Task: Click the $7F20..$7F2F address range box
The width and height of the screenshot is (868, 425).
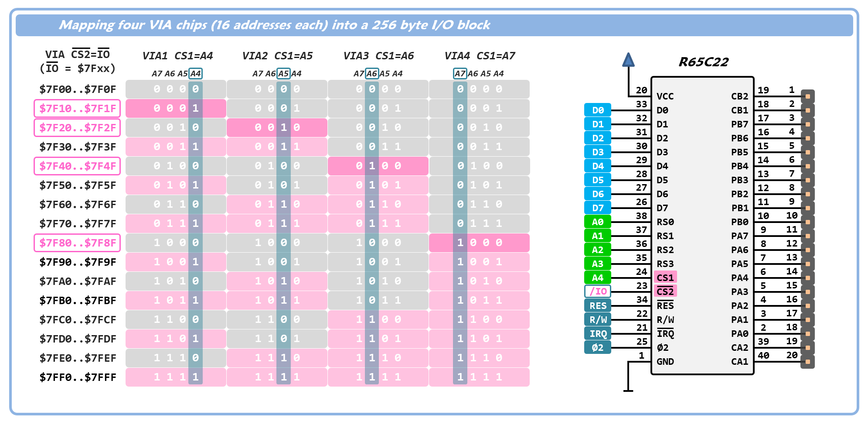Action: (x=77, y=128)
